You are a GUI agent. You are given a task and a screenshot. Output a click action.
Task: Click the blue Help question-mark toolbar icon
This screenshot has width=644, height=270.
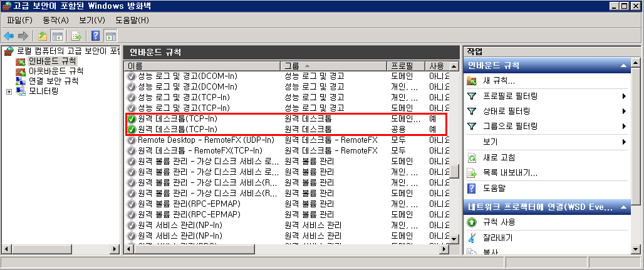95,36
